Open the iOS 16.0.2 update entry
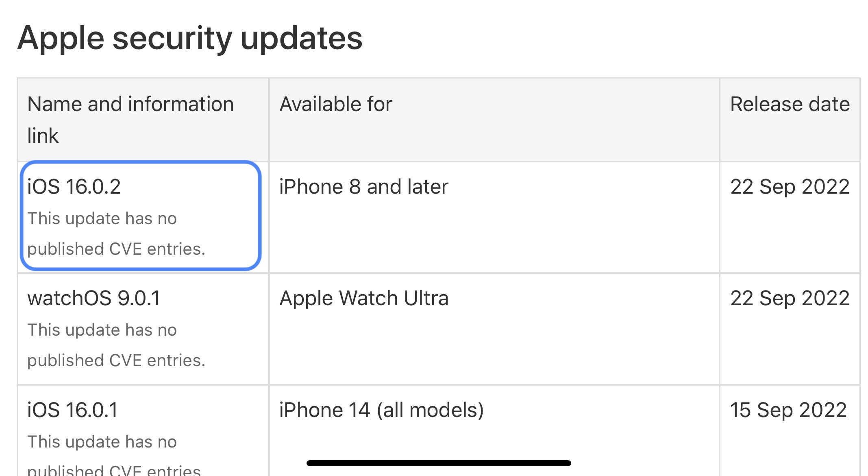The height and width of the screenshot is (476, 868). (74, 187)
